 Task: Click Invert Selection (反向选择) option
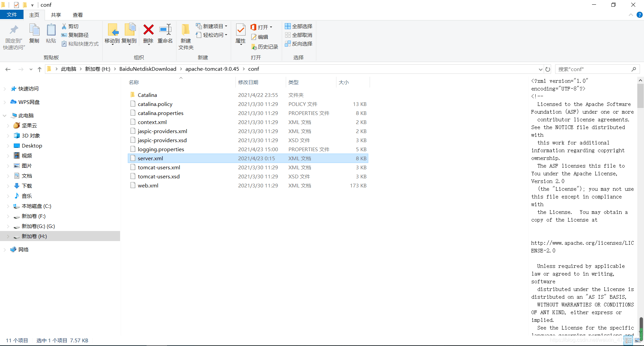[x=299, y=44]
